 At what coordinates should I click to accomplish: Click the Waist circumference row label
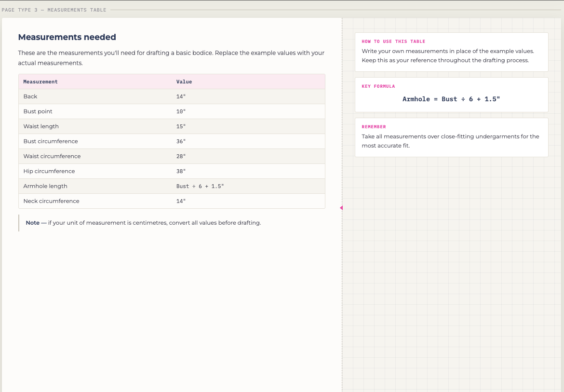[52, 156]
